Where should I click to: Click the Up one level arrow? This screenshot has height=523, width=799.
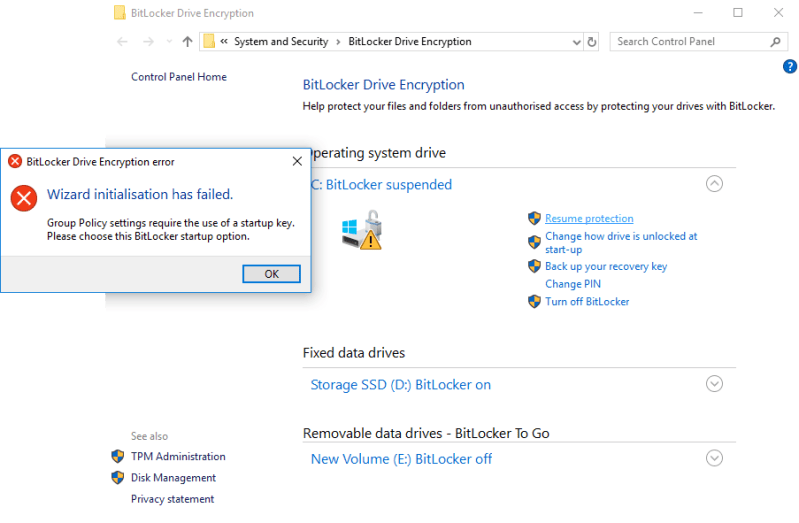(188, 42)
